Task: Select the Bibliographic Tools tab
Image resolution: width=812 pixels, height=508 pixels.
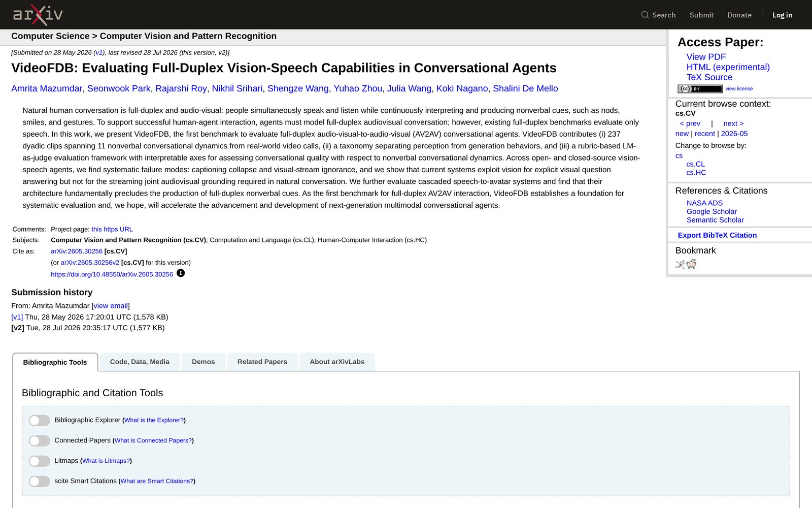Action: [55, 362]
